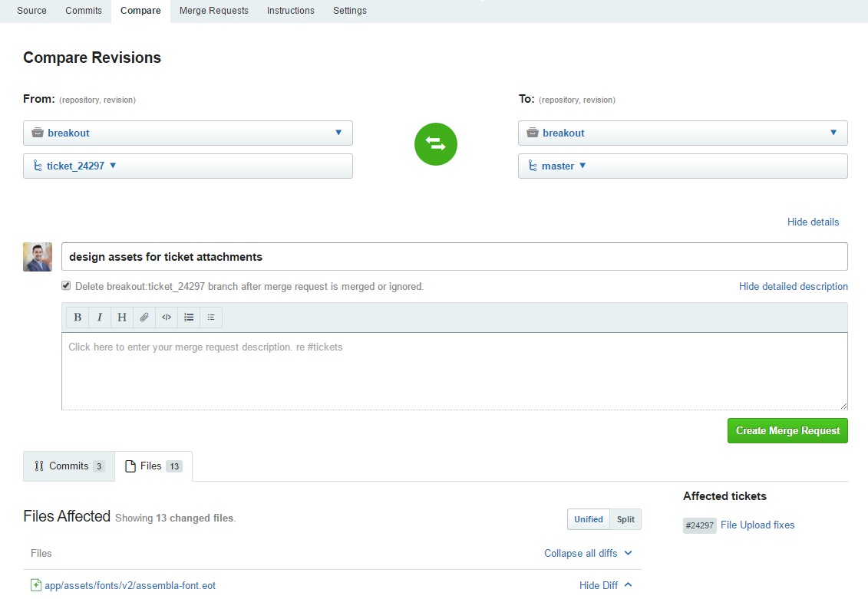868x599 pixels.
Task: Go to Merge Requests tab
Action: coord(213,11)
